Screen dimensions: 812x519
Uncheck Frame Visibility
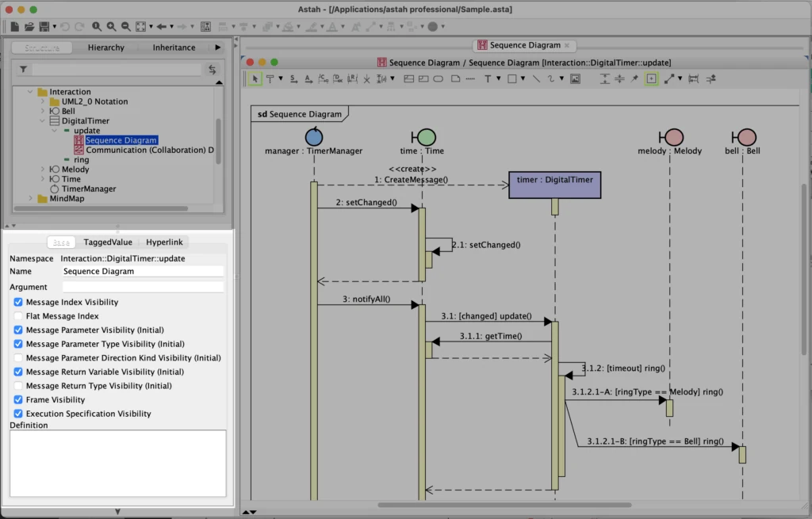click(18, 400)
